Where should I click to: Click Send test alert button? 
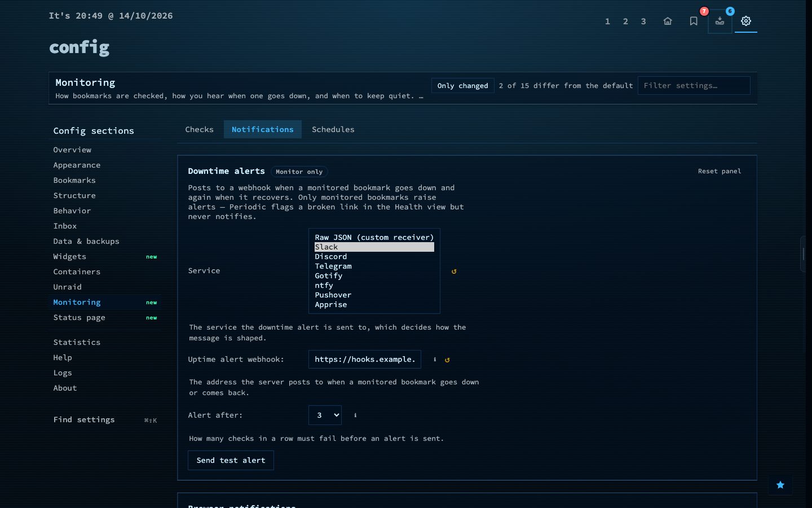pos(231,461)
